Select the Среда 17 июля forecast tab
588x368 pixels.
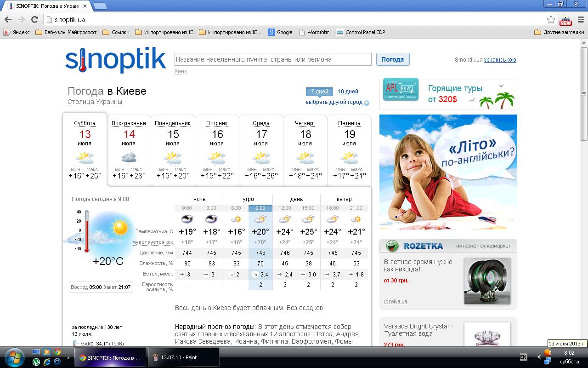(261, 150)
